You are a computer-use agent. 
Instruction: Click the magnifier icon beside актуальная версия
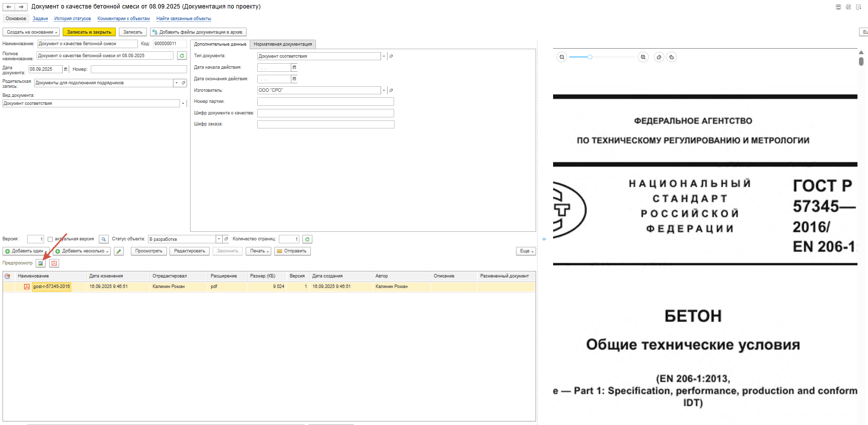click(104, 239)
